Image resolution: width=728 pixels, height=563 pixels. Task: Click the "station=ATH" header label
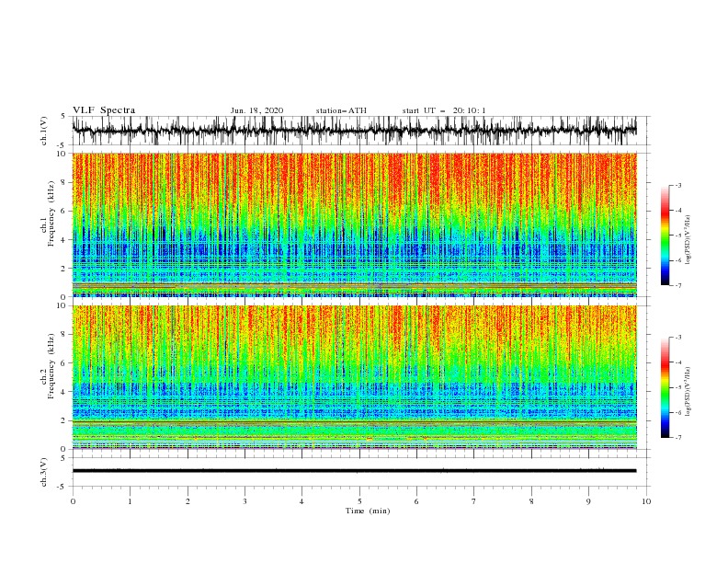(x=341, y=110)
